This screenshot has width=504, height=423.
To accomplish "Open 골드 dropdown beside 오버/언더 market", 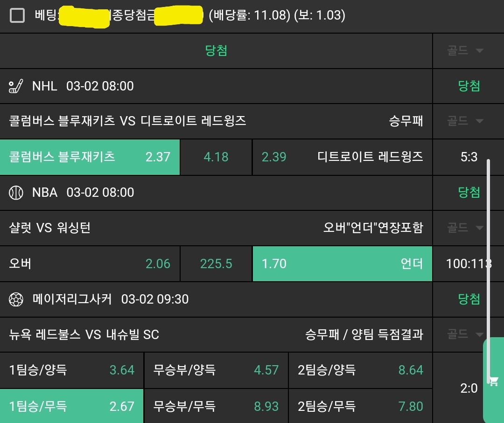I will pos(465,228).
